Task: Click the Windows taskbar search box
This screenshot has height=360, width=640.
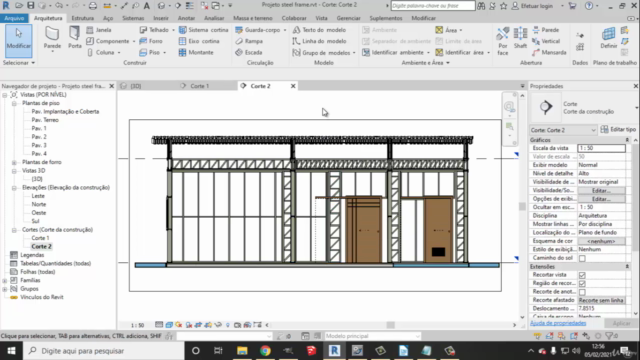Action: coord(103,351)
